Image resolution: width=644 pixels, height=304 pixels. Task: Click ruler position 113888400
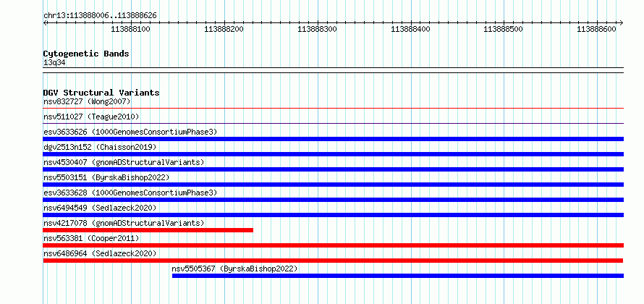410,29
